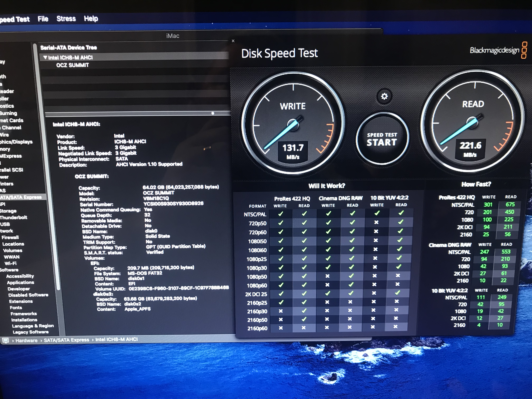The width and height of the screenshot is (532, 399).
Task: Select Developer under Software
Action: click(x=19, y=289)
